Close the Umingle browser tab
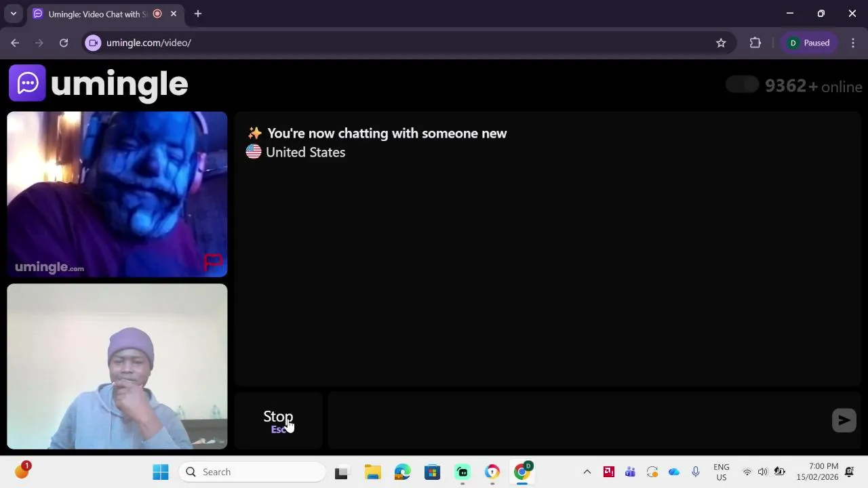Image resolution: width=868 pixels, height=488 pixels. coord(174,14)
